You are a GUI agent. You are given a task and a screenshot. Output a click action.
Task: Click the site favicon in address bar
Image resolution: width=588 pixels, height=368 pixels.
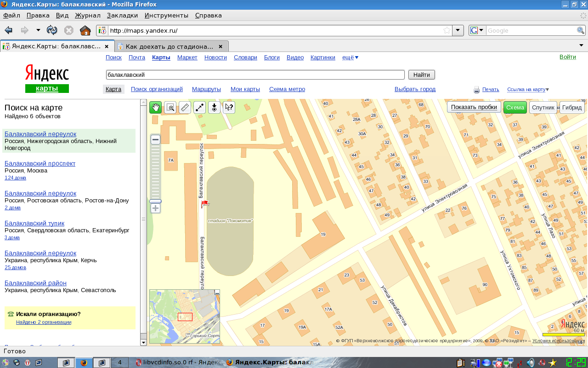point(102,30)
